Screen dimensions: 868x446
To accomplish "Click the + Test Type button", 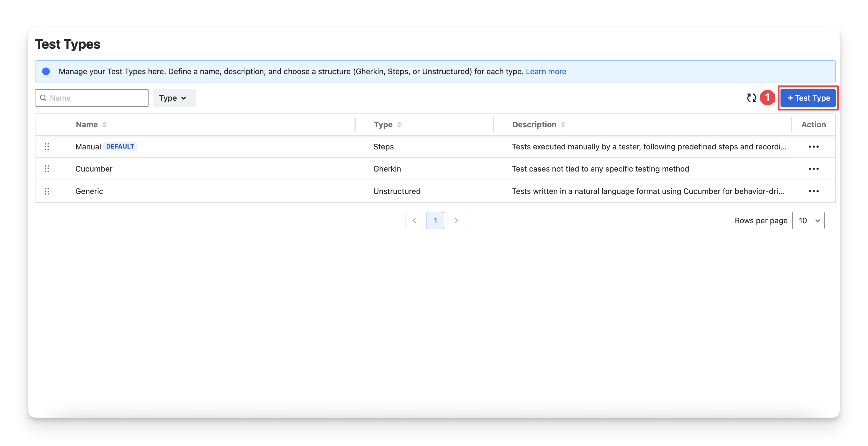I will (808, 98).
